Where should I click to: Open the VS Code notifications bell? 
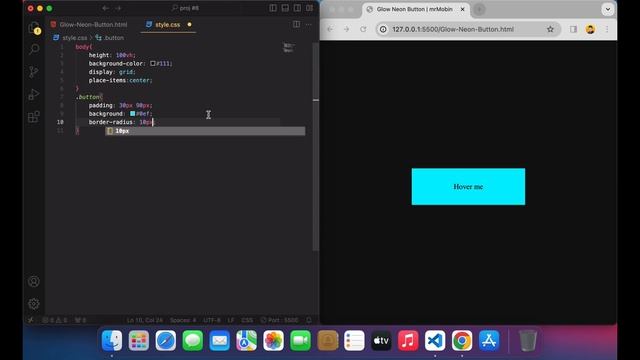(309, 320)
